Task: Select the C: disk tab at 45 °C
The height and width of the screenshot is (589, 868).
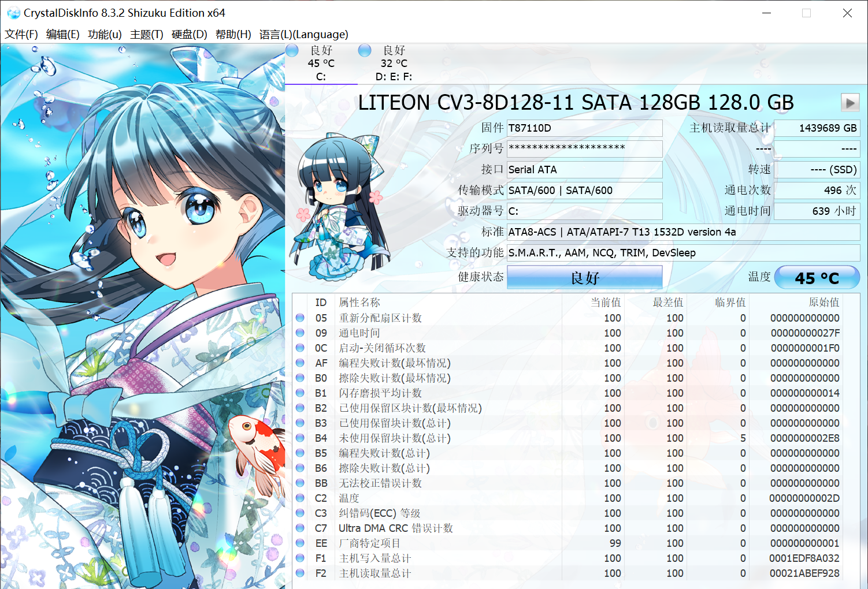Action: (x=321, y=64)
